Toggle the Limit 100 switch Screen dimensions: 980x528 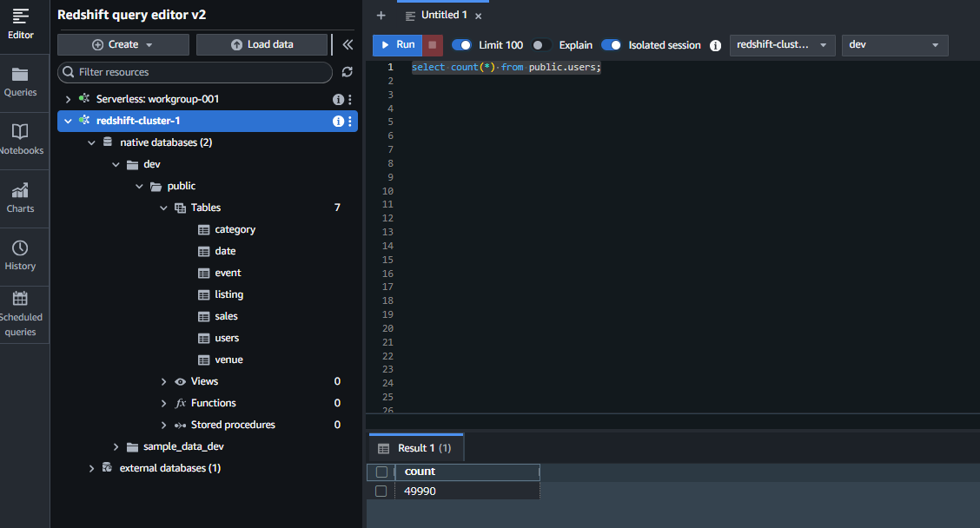[x=462, y=45]
